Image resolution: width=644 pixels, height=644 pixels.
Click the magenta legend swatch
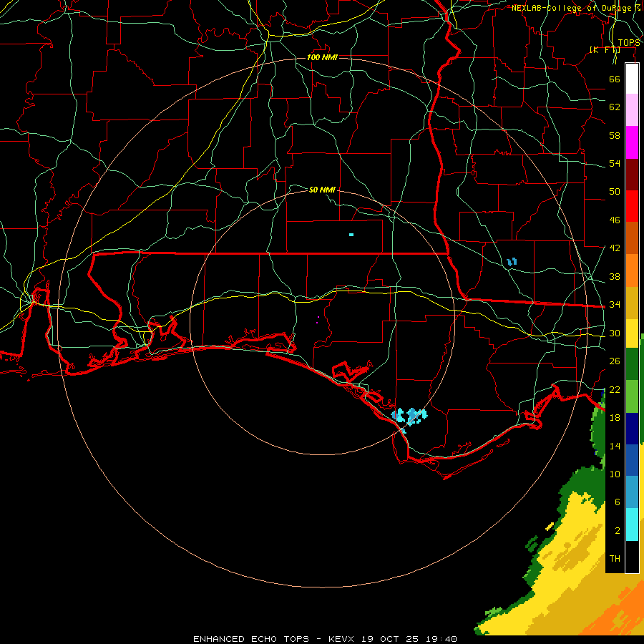point(632,142)
